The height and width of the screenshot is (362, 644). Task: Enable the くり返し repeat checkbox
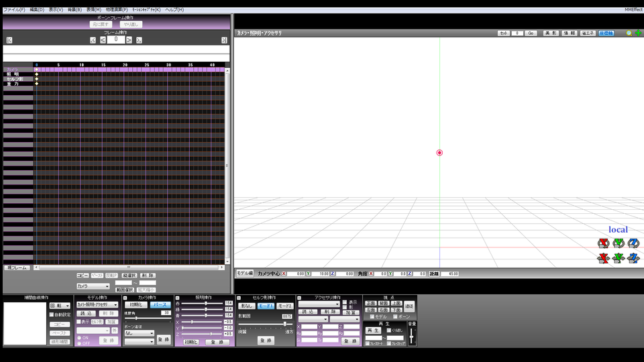[x=389, y=330]
